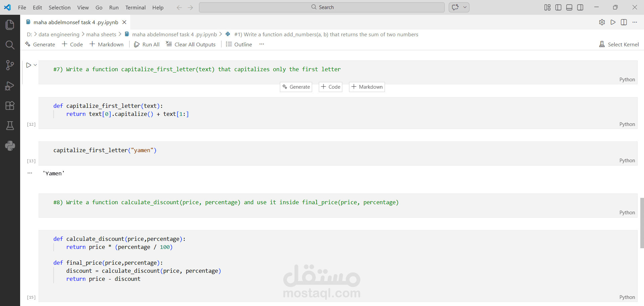Toggle the primary side bar

tap(558, 7)
